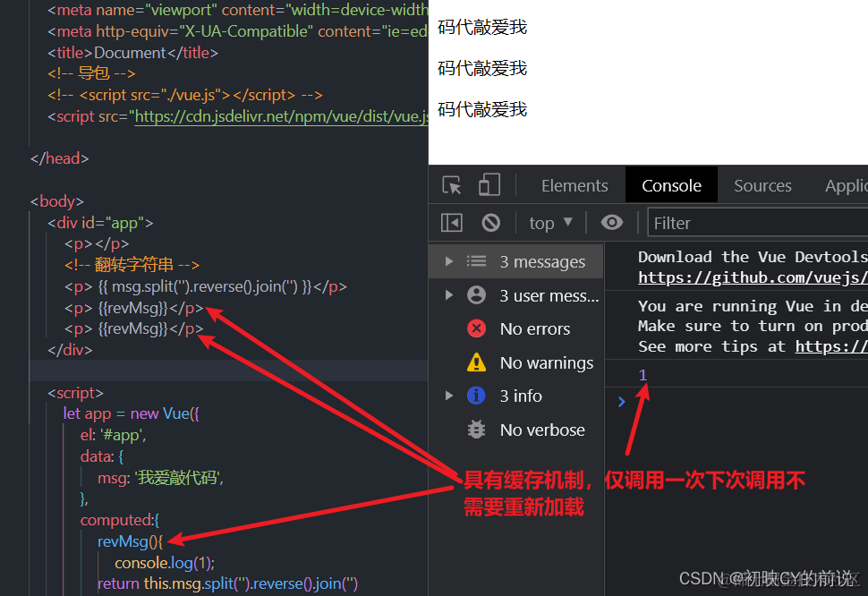Place cursor on the data: { line

(102, 456)
